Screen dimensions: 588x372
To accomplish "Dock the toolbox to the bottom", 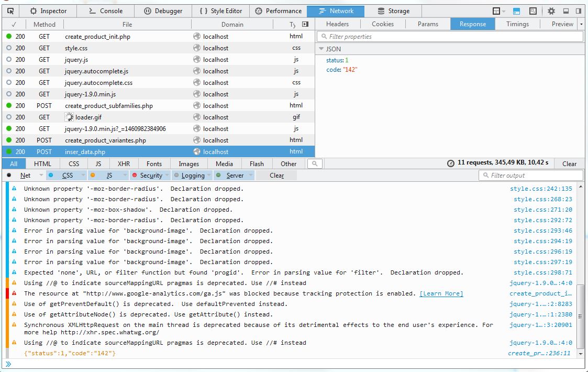I will coord(567,10).
